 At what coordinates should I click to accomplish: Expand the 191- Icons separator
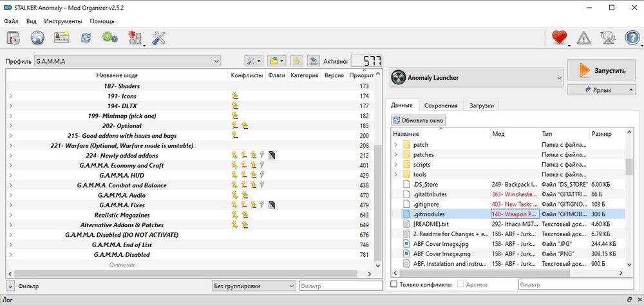11,96
